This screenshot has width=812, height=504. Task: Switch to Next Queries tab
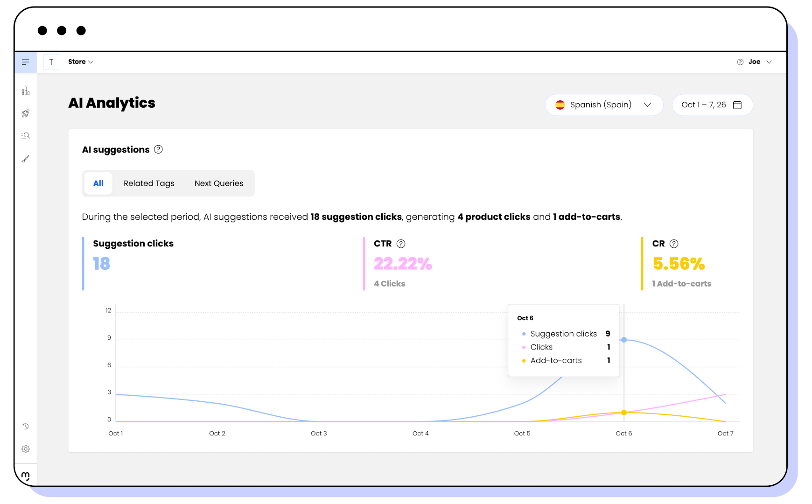[x=219, y=183]
